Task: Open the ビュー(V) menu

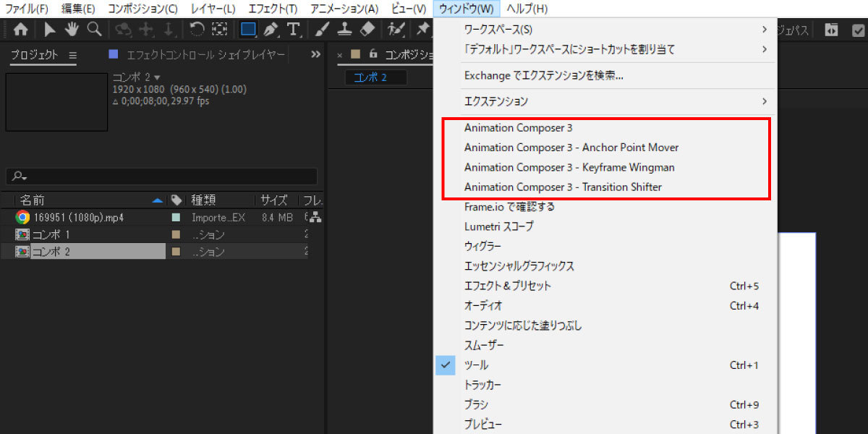Action: click(x=409, y=9)
